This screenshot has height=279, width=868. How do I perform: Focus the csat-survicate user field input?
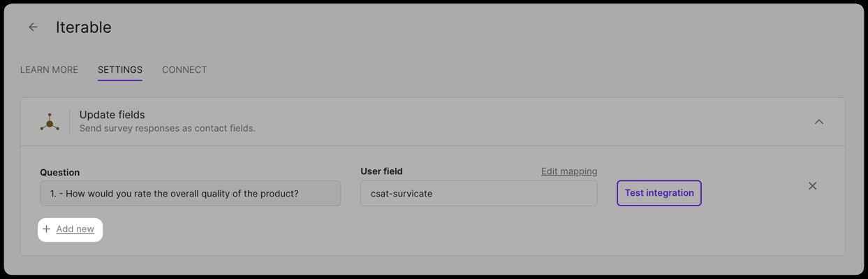[x=478, y=193]
